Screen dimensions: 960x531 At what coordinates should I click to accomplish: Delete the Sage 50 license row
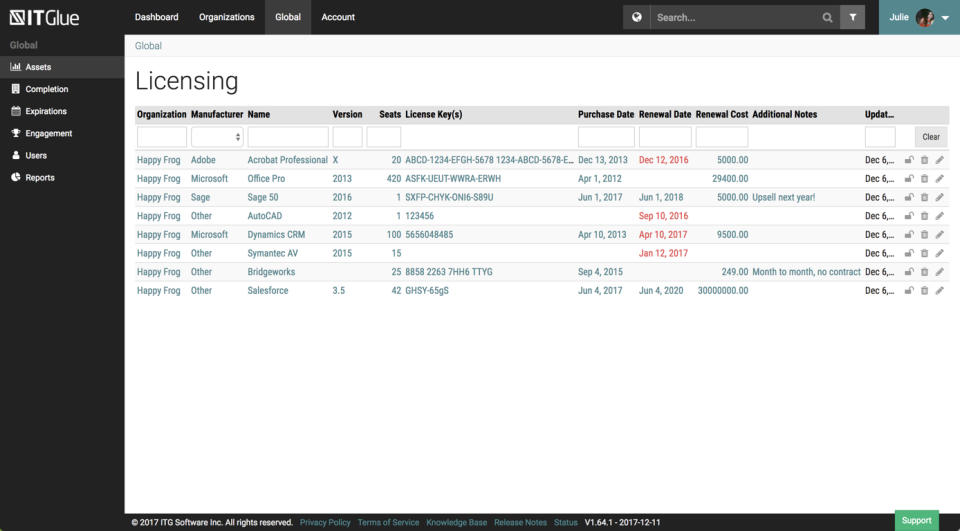(x=924, y=197)
